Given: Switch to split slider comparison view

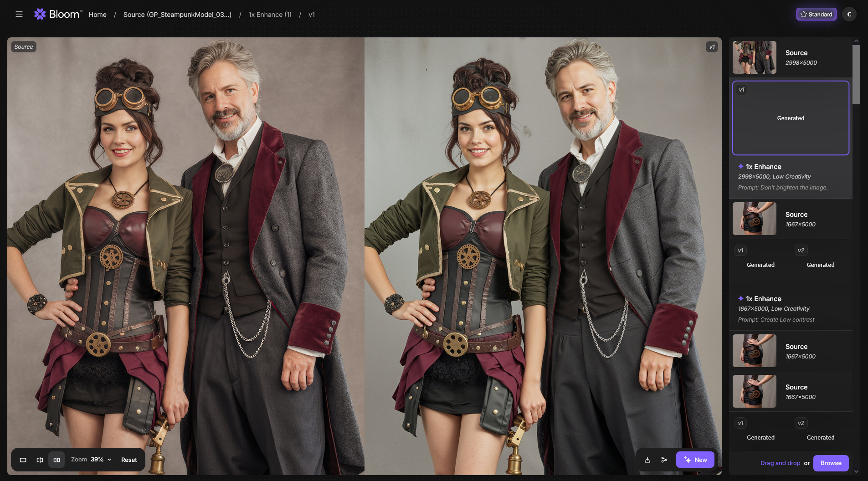Looking at the screenshot, I should pos(40,460).
